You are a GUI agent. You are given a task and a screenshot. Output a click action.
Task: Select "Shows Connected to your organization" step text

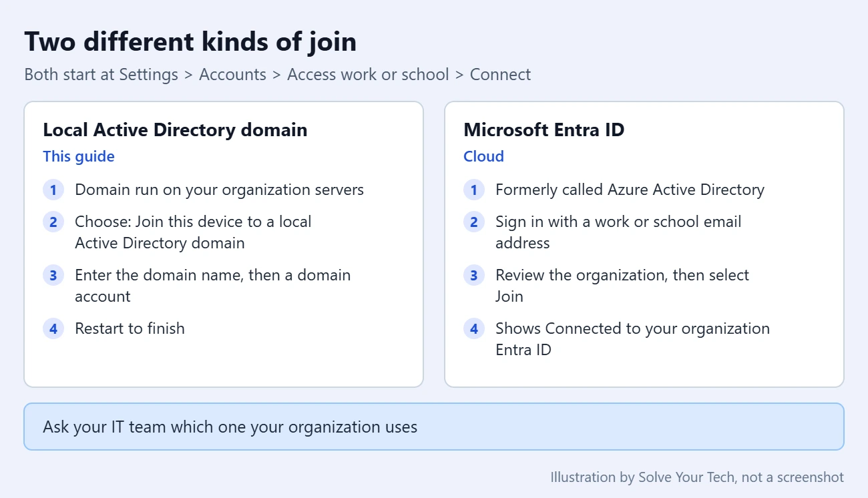tap(632, 339)
